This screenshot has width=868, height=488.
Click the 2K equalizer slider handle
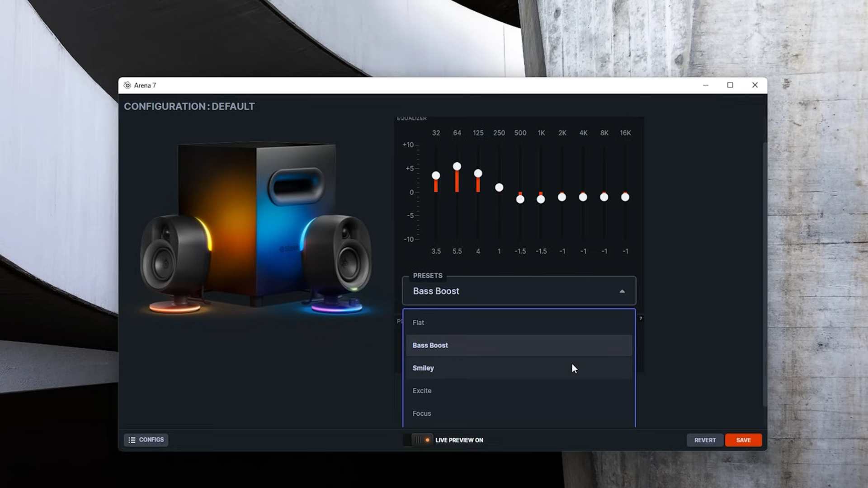pyautogui.click(x=562, y=197)
